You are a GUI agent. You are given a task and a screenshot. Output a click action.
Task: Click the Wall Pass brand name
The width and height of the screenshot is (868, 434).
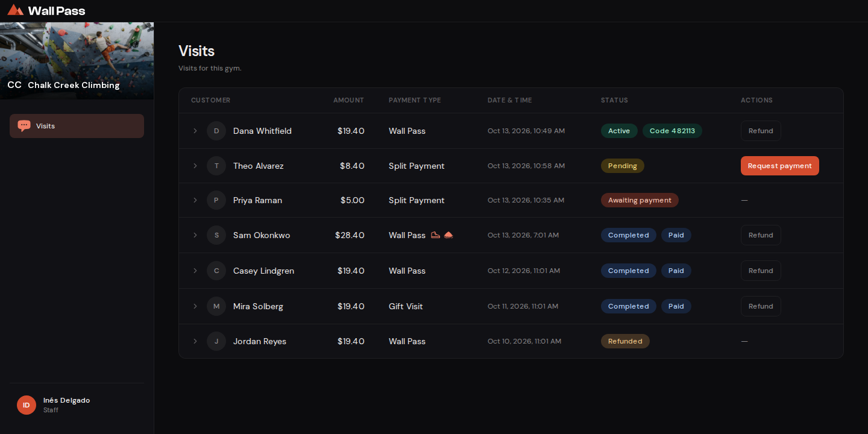pos(57,11)
